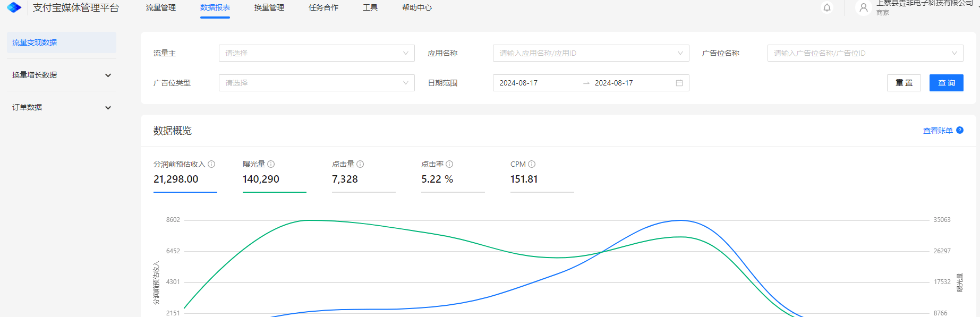Switch to the 流量管理 top menu
The image size is (980, 317).
click(161, 7)
